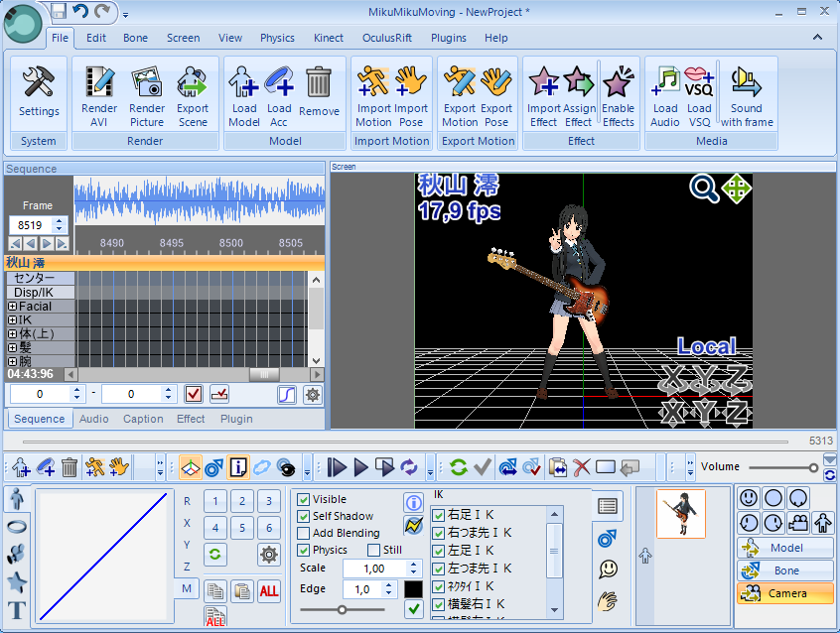Toggle the Physics checkbox
This screenshot has height=633, width=840.
point(303,551)
